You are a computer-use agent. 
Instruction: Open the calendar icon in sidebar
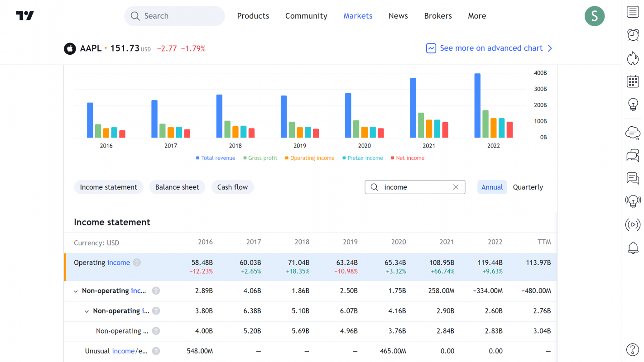click(633, 81)
